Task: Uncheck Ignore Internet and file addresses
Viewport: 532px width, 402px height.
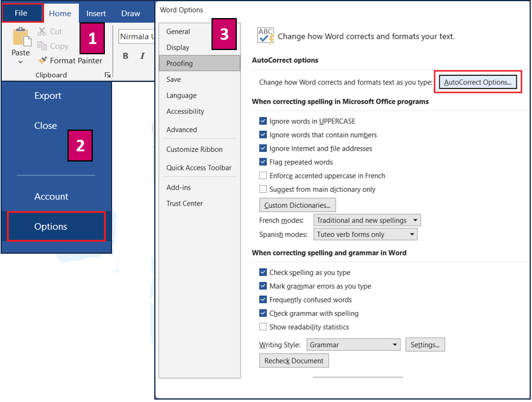Action: pyautogui.click(x=263, y=148)
